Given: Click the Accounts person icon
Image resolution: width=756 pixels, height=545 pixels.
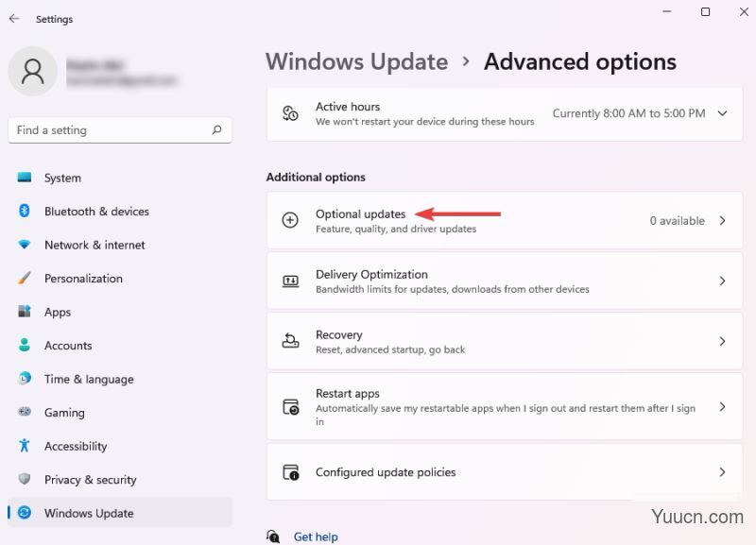Looking at the screenshot, I should coord(25,345).
